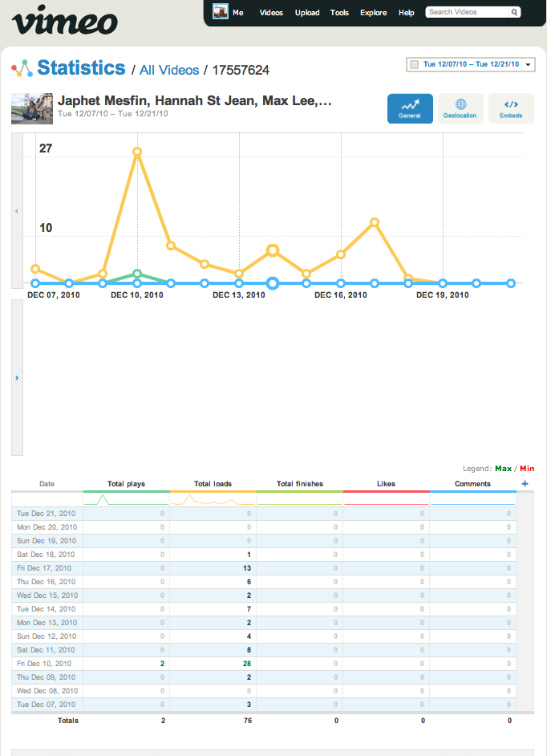Open the Videos menu
This screenshot has height=756, width=547.
(x=271, y=13)
